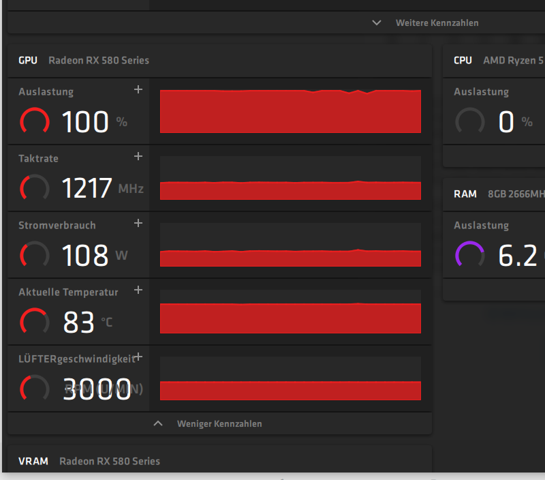Click the Weniger Kennzahlen label
The height and width of the screenshot is (480, 545).
(219, 424)
